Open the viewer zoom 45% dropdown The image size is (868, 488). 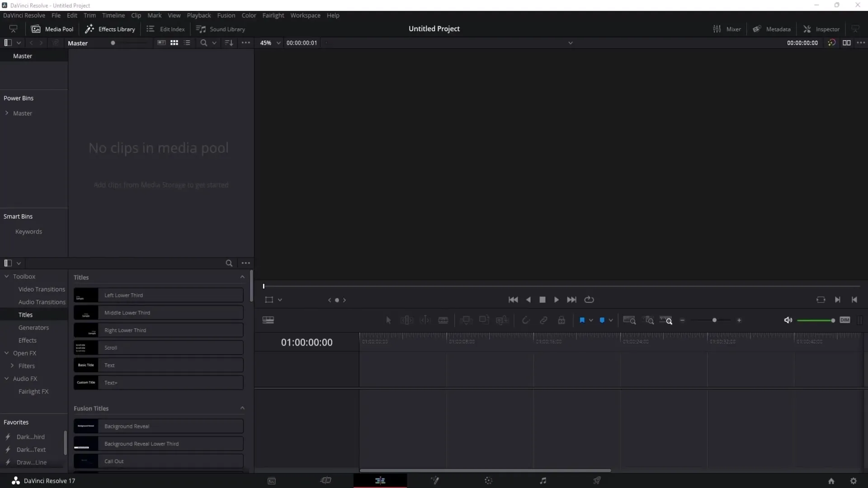point(270,43)
